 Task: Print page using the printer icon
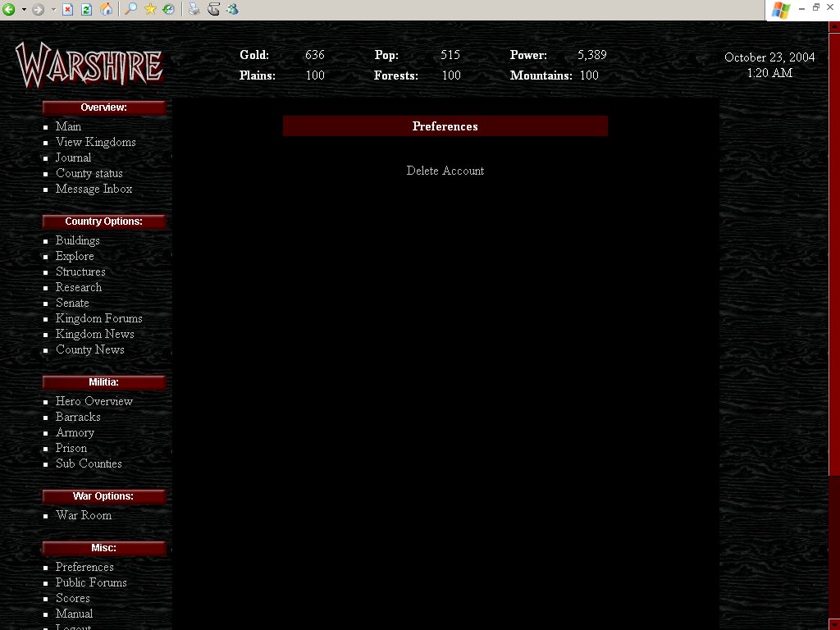194,10
